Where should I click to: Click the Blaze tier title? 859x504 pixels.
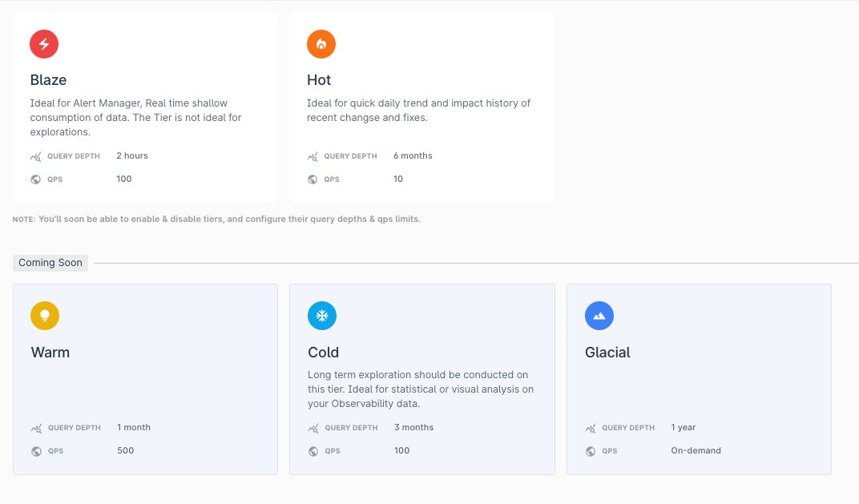pyautogui.click(x=48, y=79)
